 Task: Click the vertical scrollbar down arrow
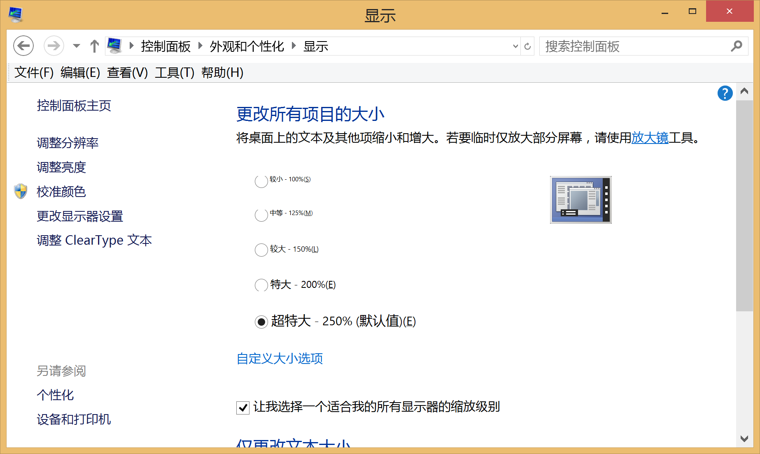coord(744,438)
